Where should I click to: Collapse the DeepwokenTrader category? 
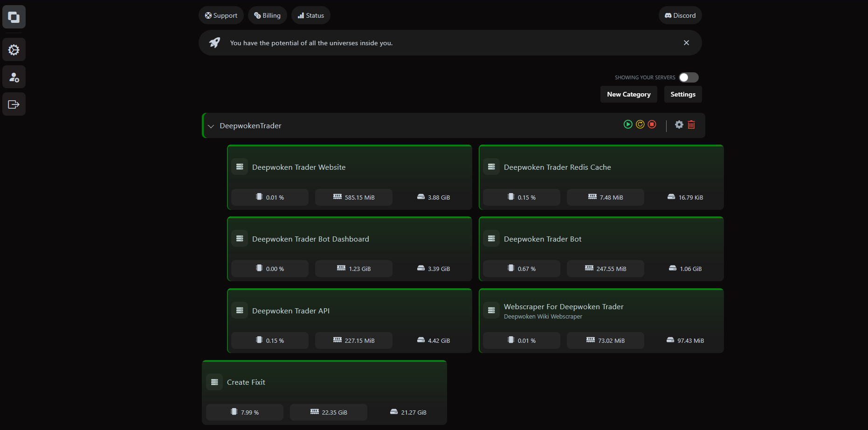point(211,126)
